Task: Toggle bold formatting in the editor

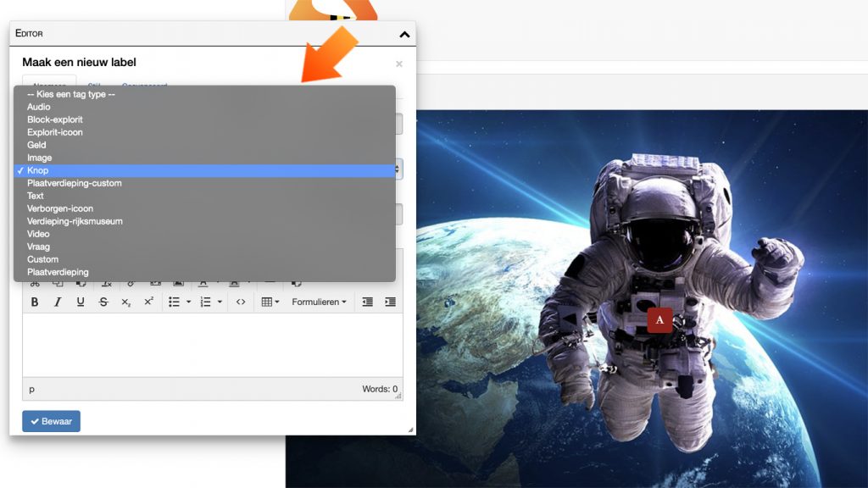Action: click(34, 302)
